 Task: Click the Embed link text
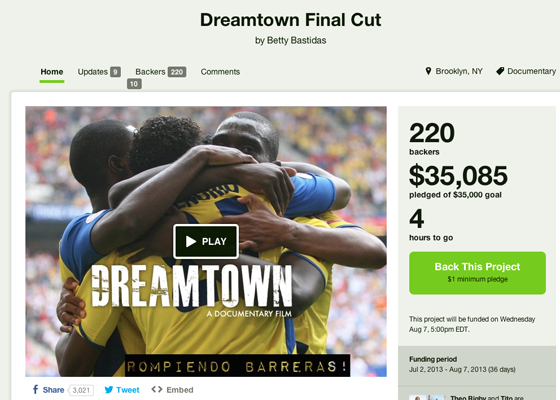[x=180, y=390]
